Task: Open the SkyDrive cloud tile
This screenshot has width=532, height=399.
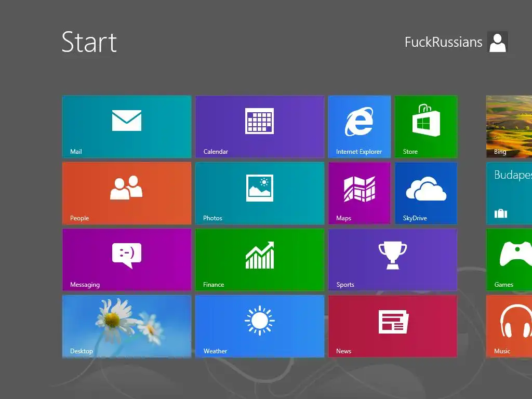Action: (426, 193)
